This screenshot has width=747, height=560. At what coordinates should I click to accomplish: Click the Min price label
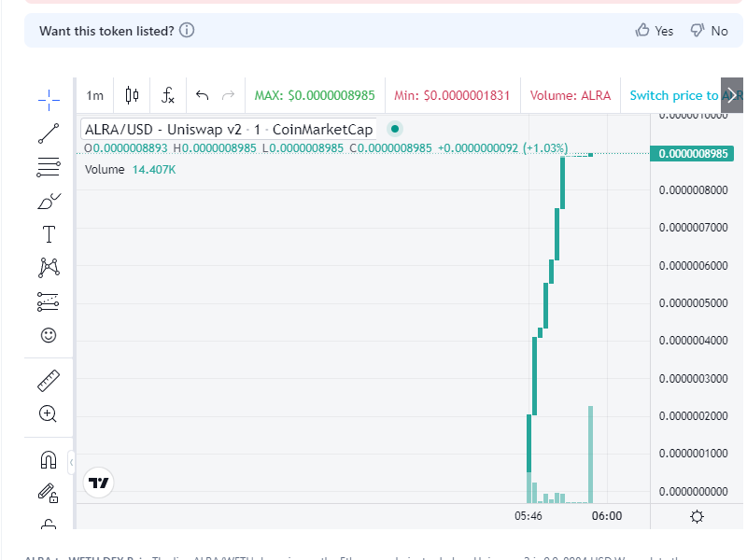tap(452, 96)
